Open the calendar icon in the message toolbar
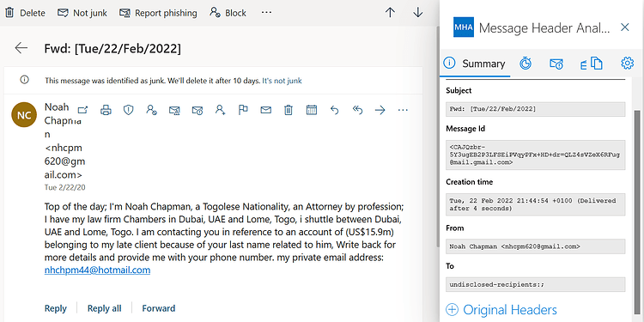The height and width of the screenshot is (322, 644). click(x=312, y=110)
